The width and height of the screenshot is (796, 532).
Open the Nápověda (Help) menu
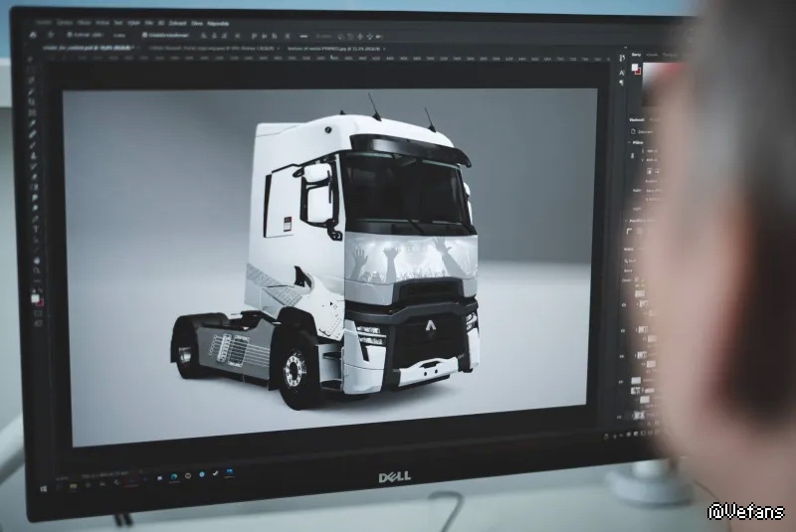(218, 24)
